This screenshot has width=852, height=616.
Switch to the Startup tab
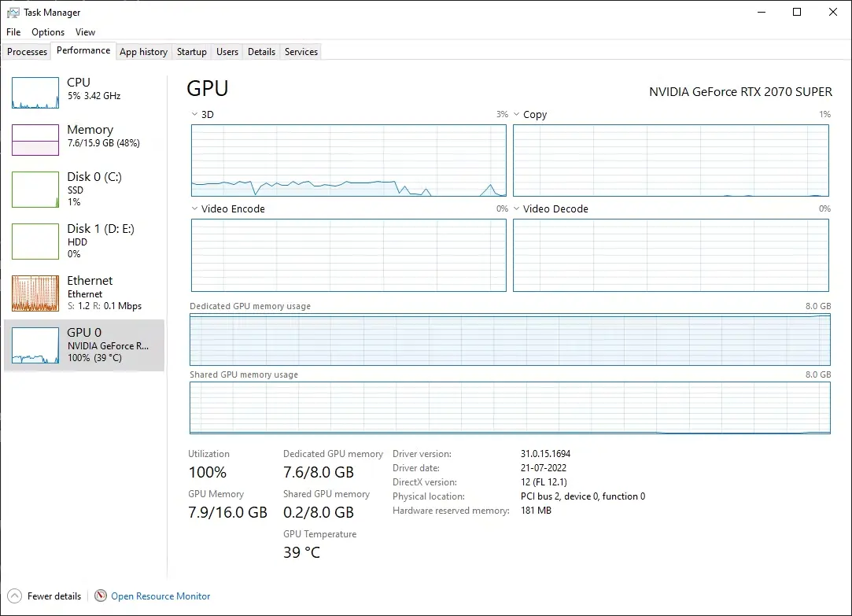click(192, 52)
